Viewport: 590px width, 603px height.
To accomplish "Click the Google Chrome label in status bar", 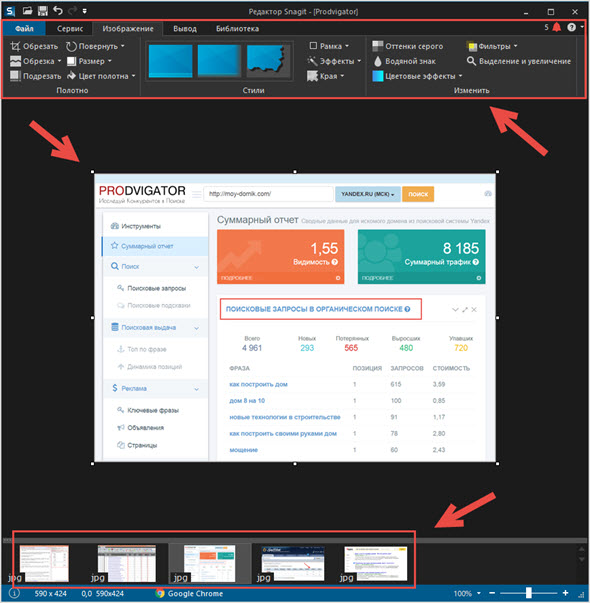I will coord(195,593).
